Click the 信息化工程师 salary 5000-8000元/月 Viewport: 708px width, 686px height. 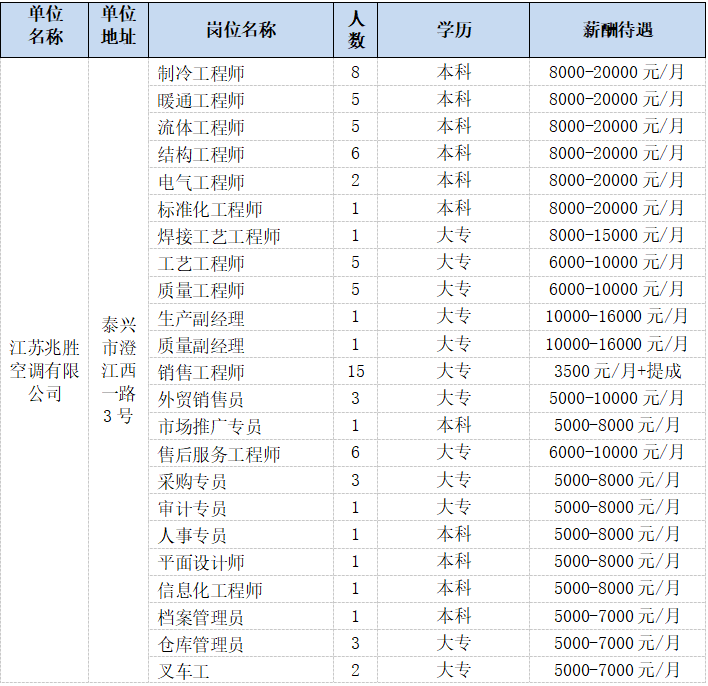click(x=617, y=588)
